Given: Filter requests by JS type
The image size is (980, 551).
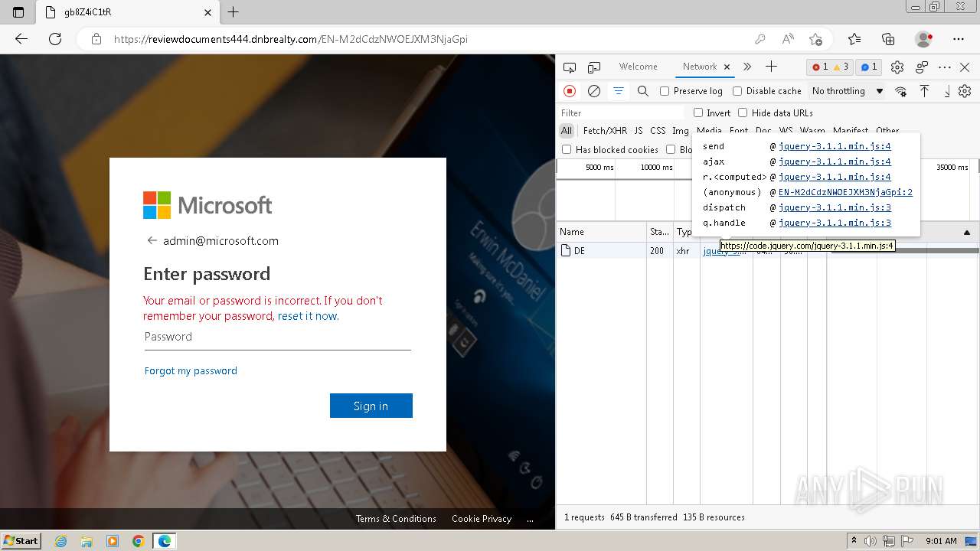Looking at the screenshot, I should click(x=639, y=131).
